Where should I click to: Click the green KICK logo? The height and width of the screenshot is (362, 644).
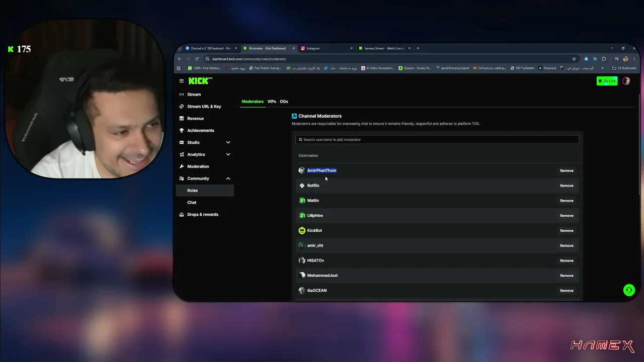coord(200,81)
